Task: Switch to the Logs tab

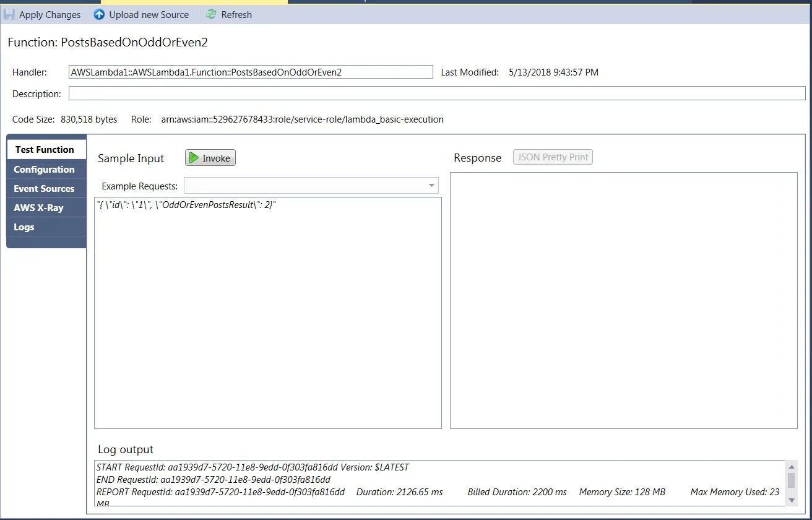Action: tap(46, 227)
